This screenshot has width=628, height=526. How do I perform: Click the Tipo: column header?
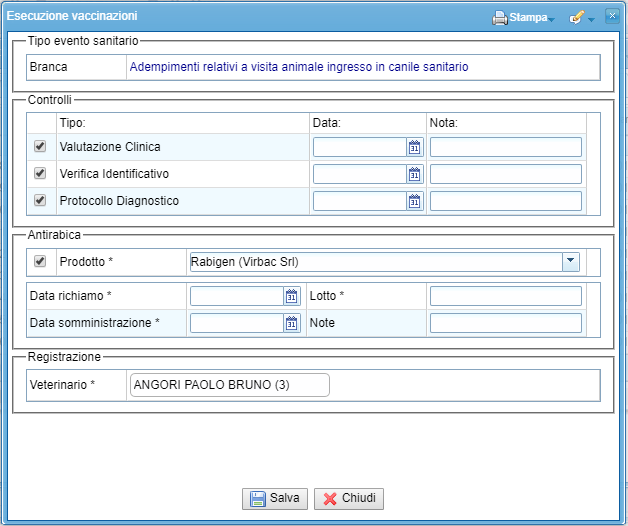pos(72,123)
